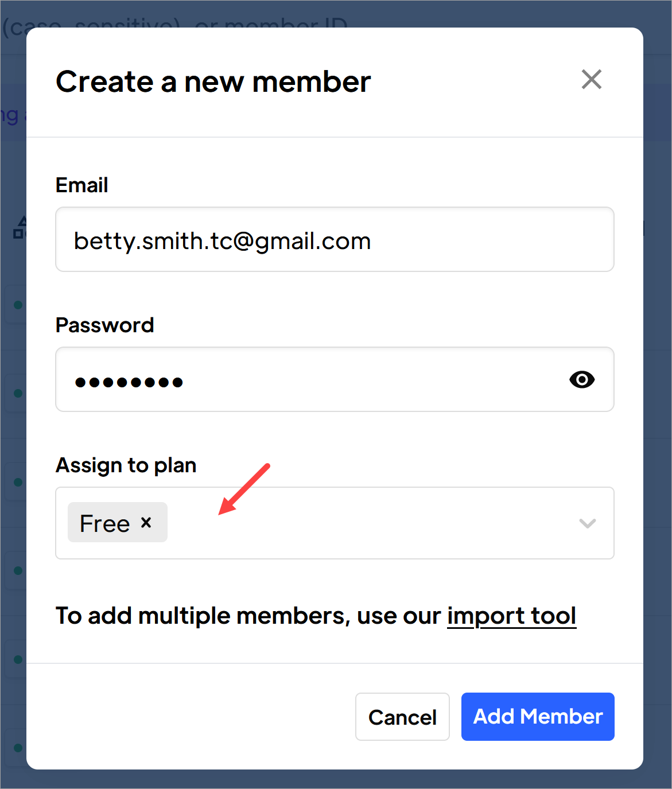The height and width of the screenshot is (789, 672).
Task: Click the topmost green status dot
Action: 18,305
